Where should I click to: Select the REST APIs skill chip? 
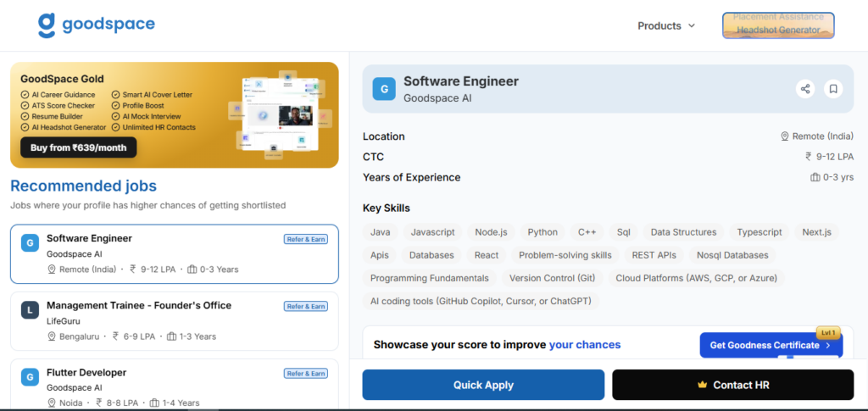(x=654, y=255)
